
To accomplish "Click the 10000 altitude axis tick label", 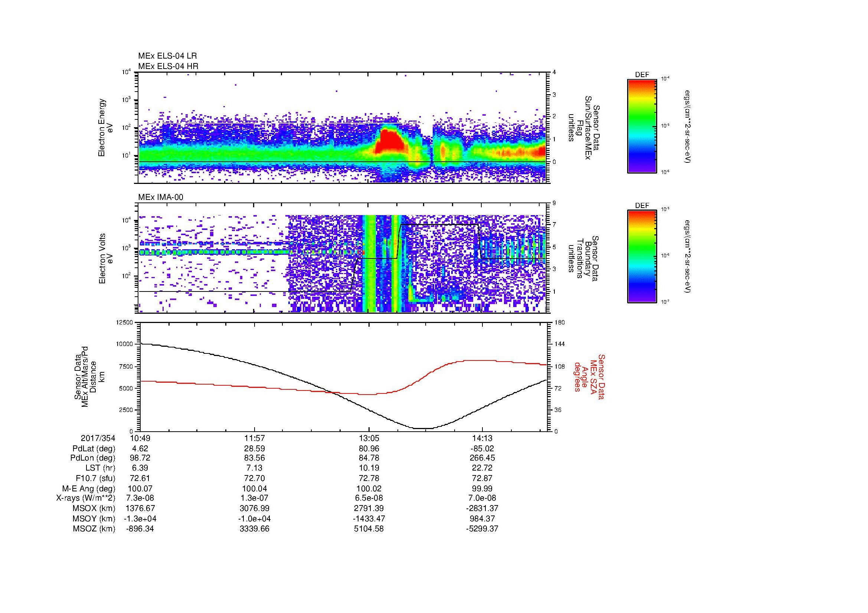I will tap(125, 344).
